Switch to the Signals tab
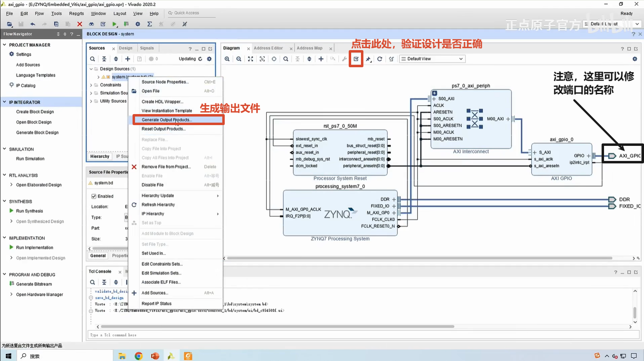 click(x=147, y=48)
